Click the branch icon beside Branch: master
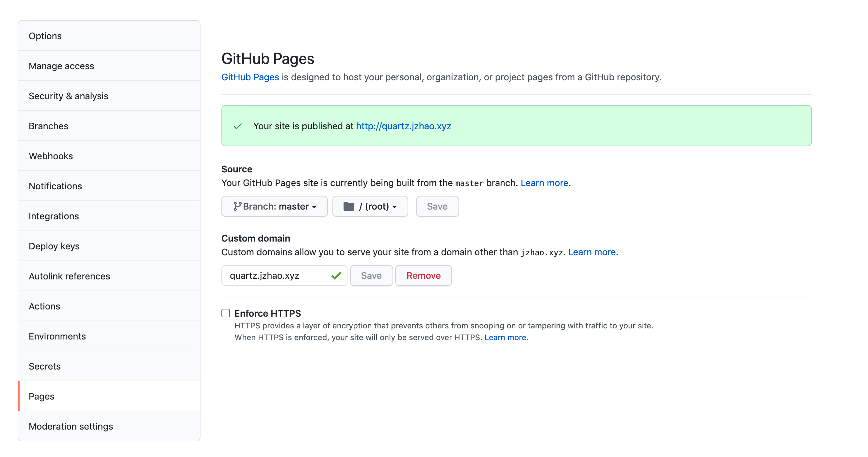Image resolution: width=868 pixels, height=457 pixels. 237,206
